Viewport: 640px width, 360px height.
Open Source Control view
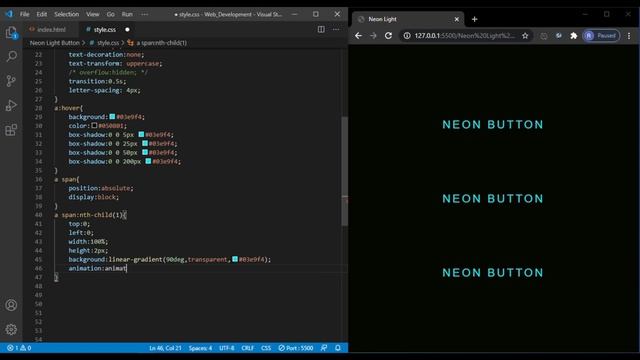[11, 81]
